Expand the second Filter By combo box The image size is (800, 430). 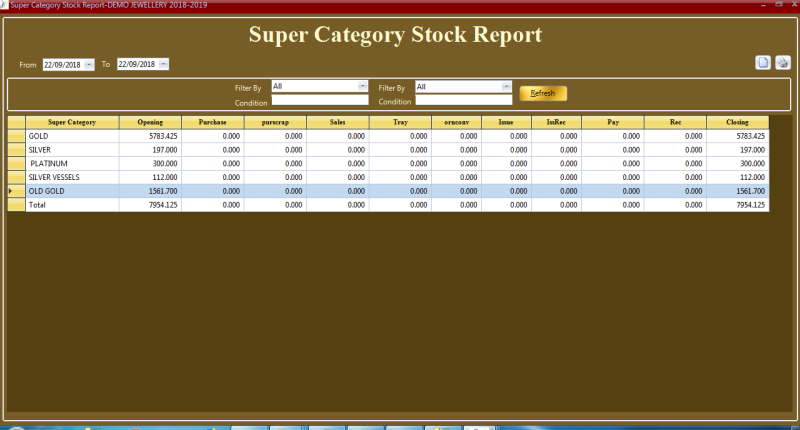click(x=506, y=86)
